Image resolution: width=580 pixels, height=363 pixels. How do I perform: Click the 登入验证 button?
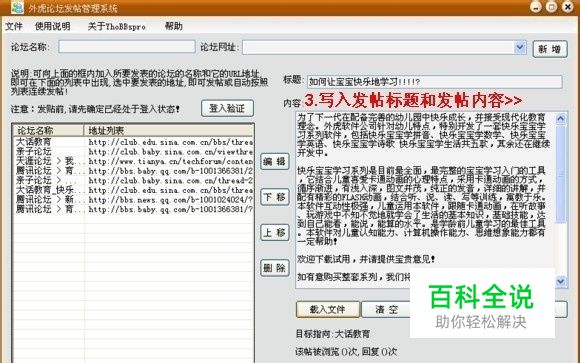point(227,108)
